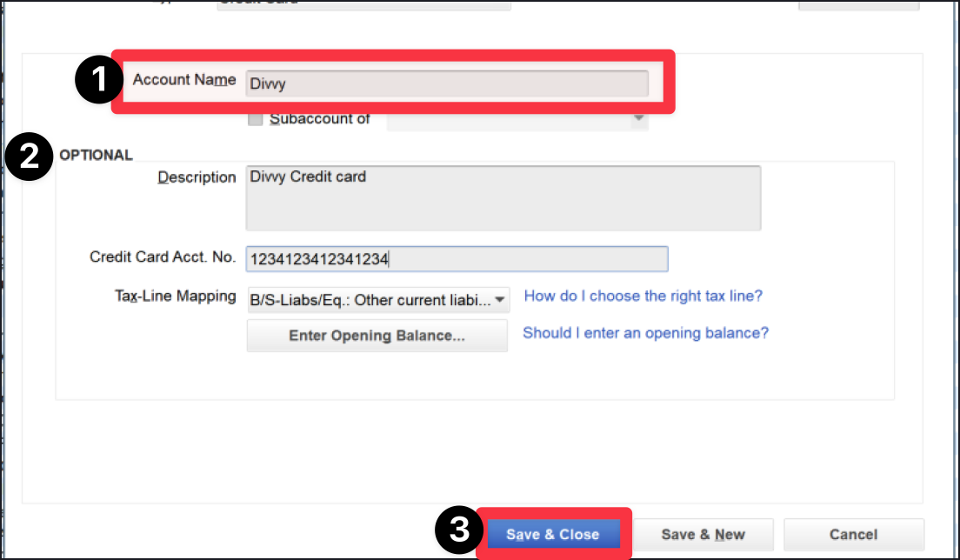Click the Subaccount of label

tap(320, 119)
